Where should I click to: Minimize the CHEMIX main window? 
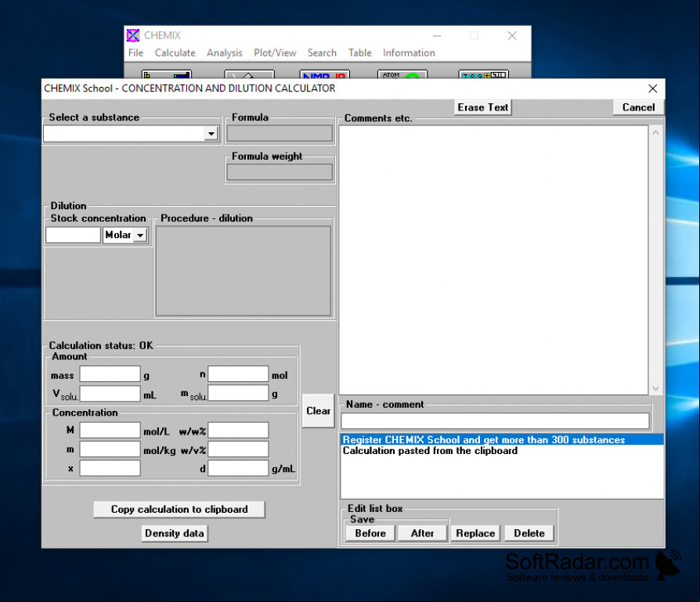click(x=437, y=36)
